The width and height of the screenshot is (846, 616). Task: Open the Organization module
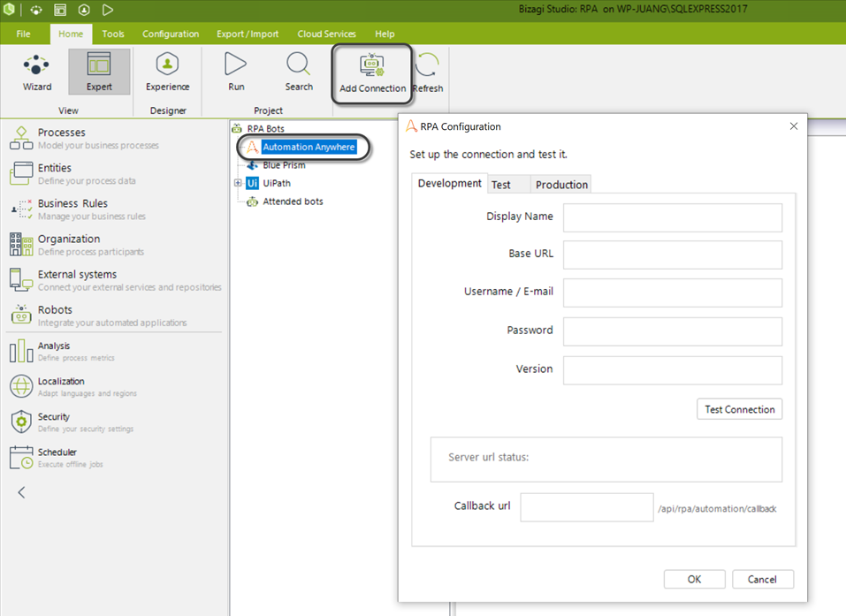77,245
